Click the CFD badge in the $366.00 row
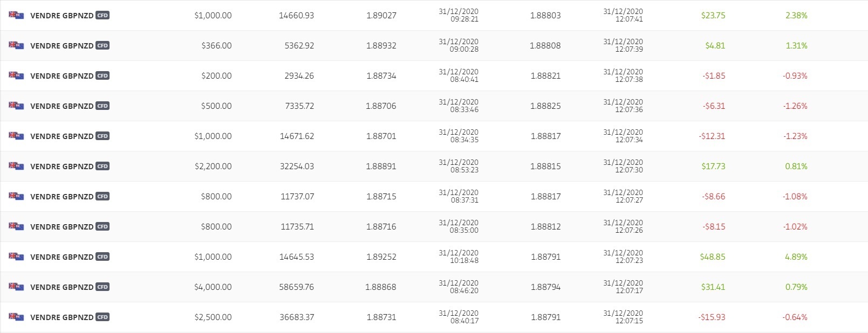The image size is (868, 333). pos(102,46)
